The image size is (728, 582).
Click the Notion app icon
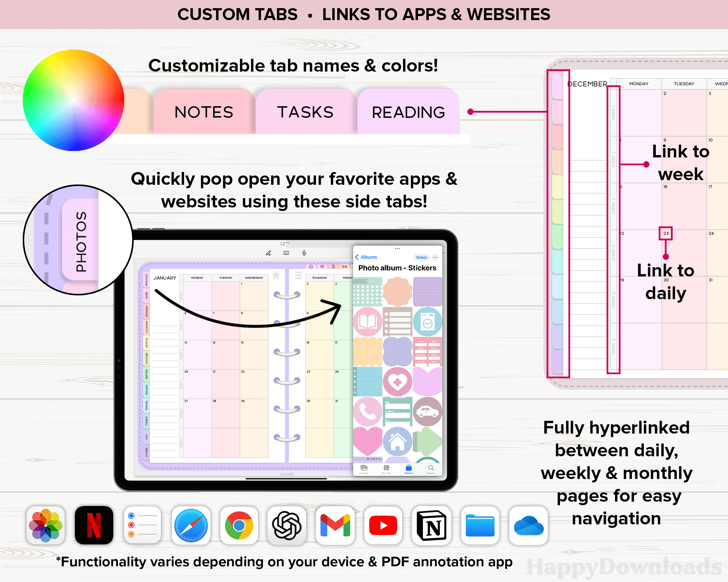[x=432, y=525]
